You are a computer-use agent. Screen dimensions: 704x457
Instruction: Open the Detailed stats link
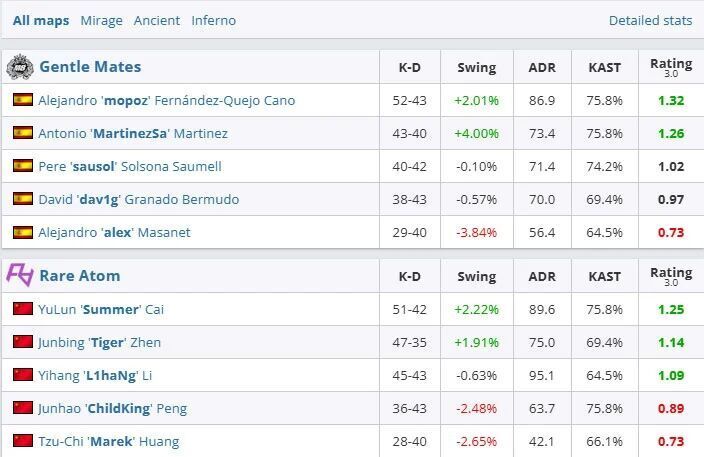pos(650,20)
